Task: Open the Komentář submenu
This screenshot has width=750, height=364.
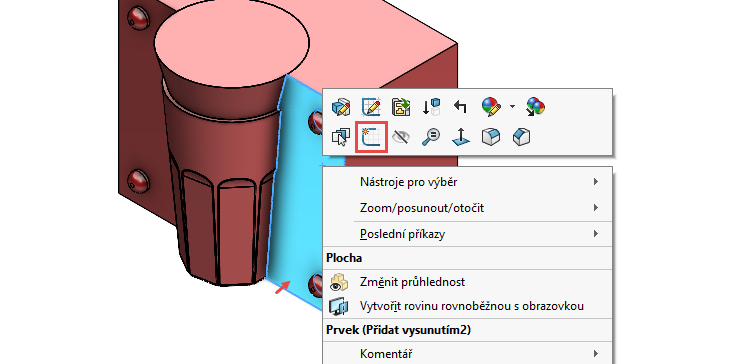Action: click(x=468, y=354)
